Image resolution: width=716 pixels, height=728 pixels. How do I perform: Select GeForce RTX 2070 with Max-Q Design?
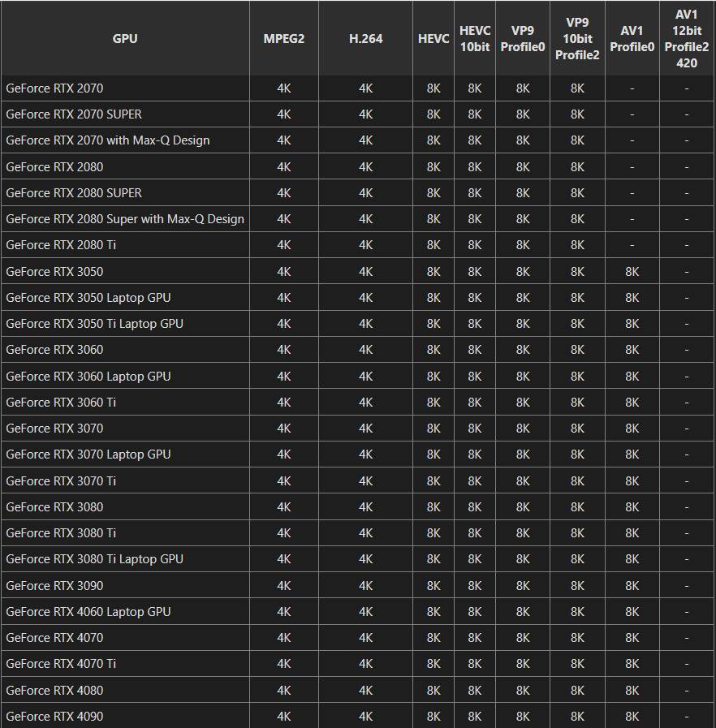coord(108,140)
